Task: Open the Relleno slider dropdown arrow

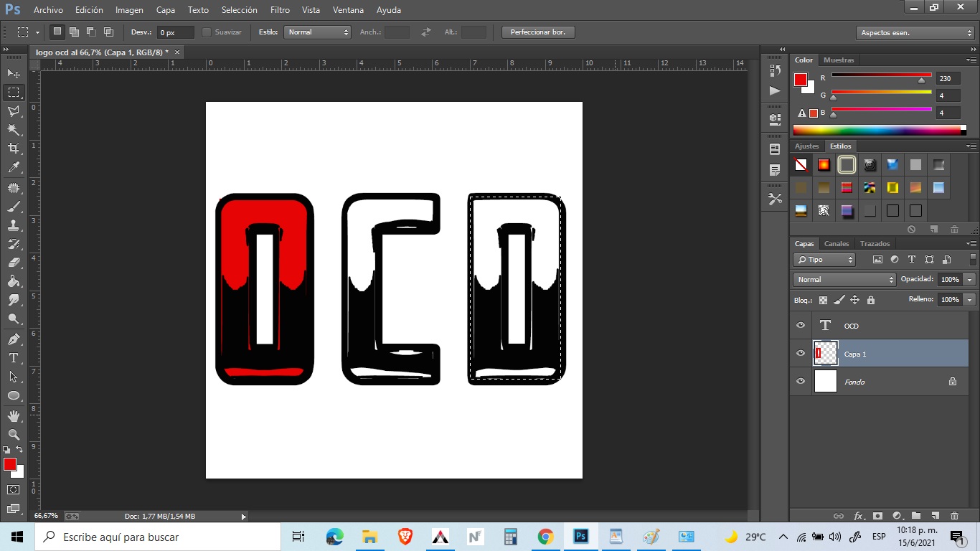Action: [x=970, y=300]
